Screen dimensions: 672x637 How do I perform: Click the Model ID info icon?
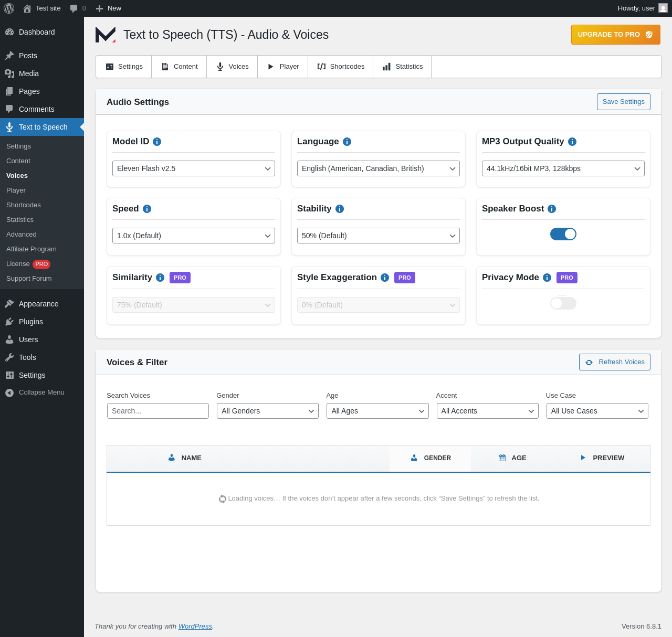(157, 142)
